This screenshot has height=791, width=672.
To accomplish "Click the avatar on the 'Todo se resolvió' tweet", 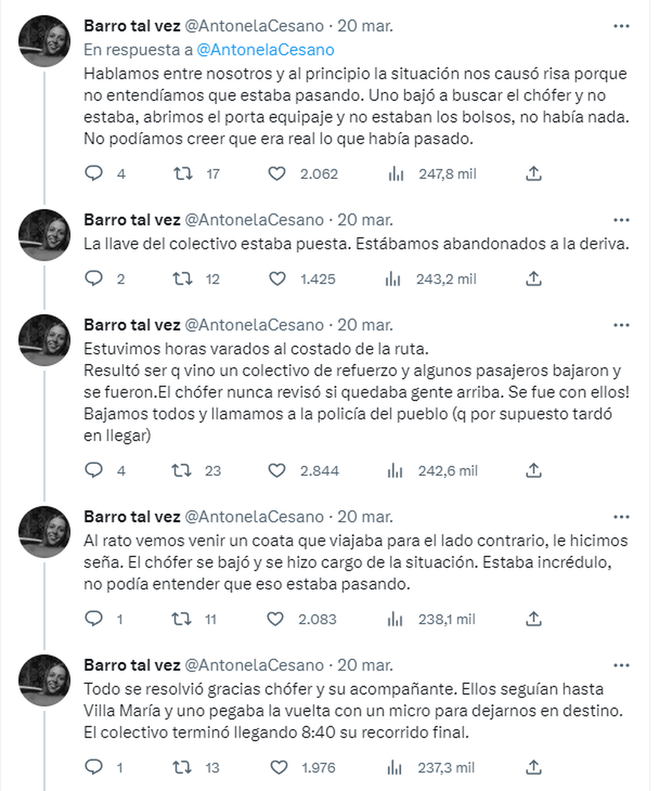I will point(45,680).
